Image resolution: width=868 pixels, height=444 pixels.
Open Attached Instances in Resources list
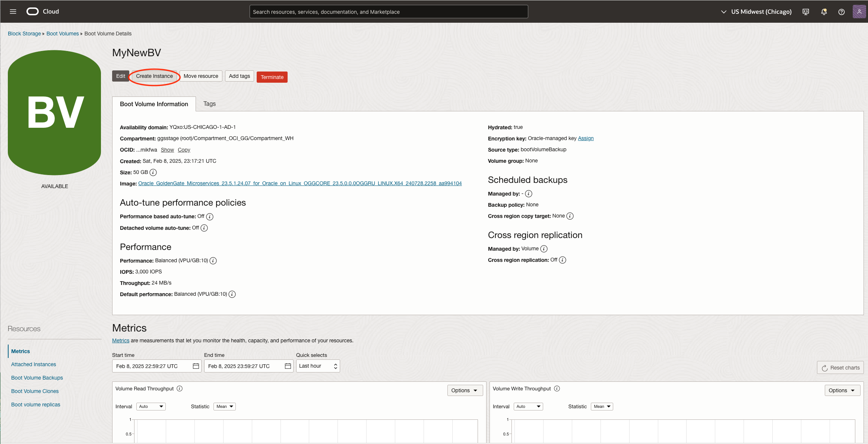click(x=34, y=364)
